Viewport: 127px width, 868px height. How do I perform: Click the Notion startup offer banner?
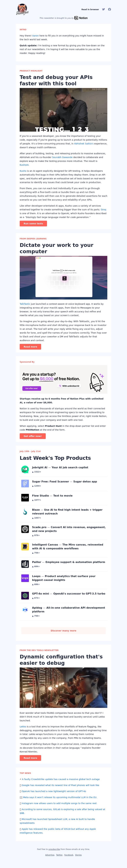[x=63, y=379]
